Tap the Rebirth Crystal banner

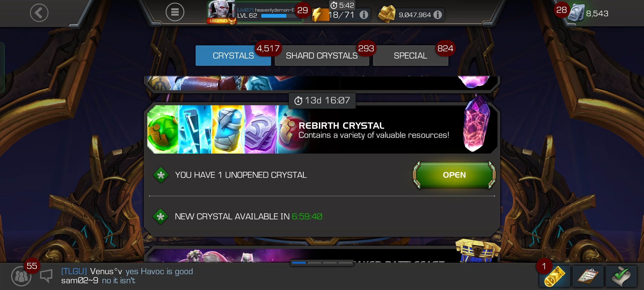(x=322, y=129)
